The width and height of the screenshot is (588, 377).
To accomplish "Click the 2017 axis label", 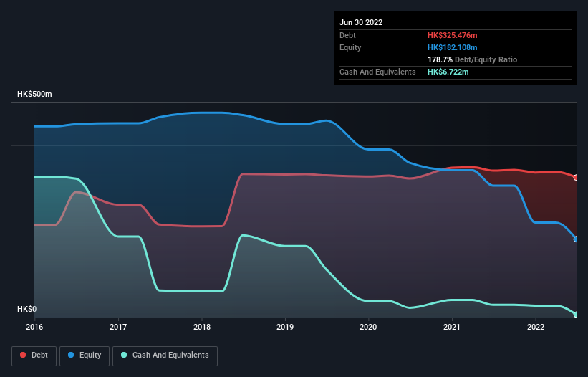I will click(118, 327).
